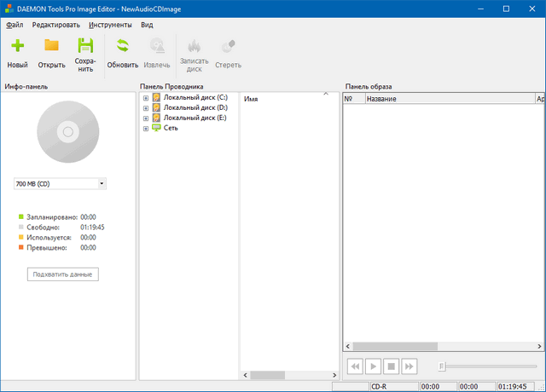Click the fast-forward playback button
This screenshot has width=546, height=392.
point(409,366)
